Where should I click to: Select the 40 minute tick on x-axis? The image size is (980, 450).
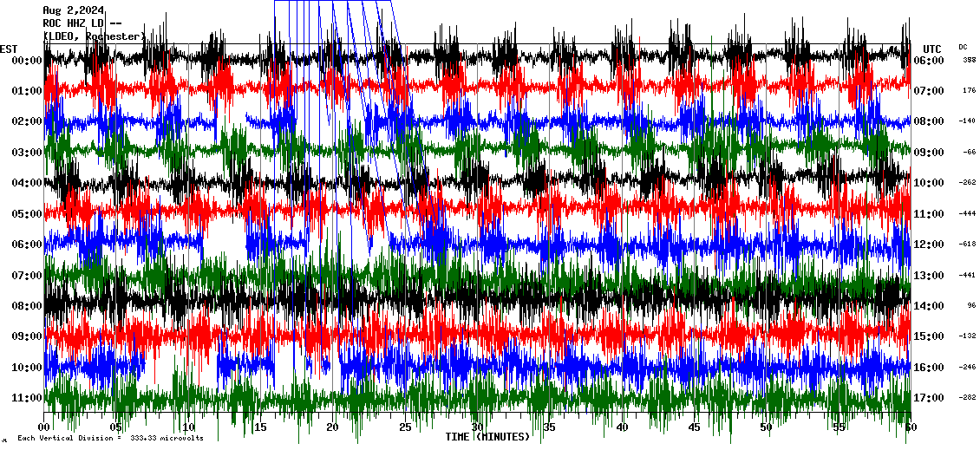(x=622, y=427)
